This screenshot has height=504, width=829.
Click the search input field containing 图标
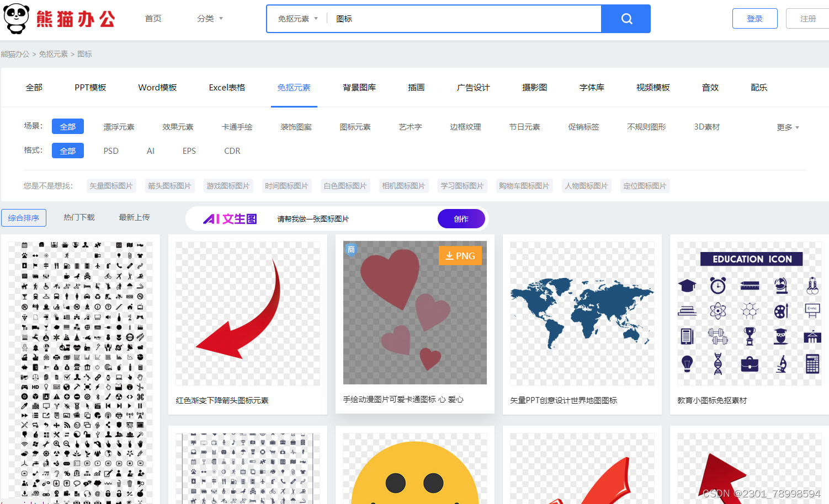[464, 19]
